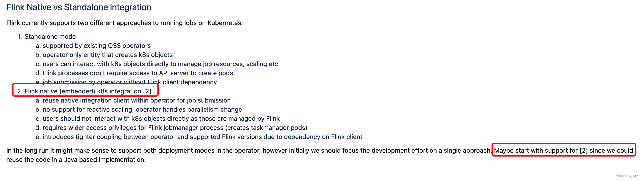Click 'reuse the code in a Java based implementation'
Image resolution: width=644 pixels, height=180 pixels.
coord(76,160)
